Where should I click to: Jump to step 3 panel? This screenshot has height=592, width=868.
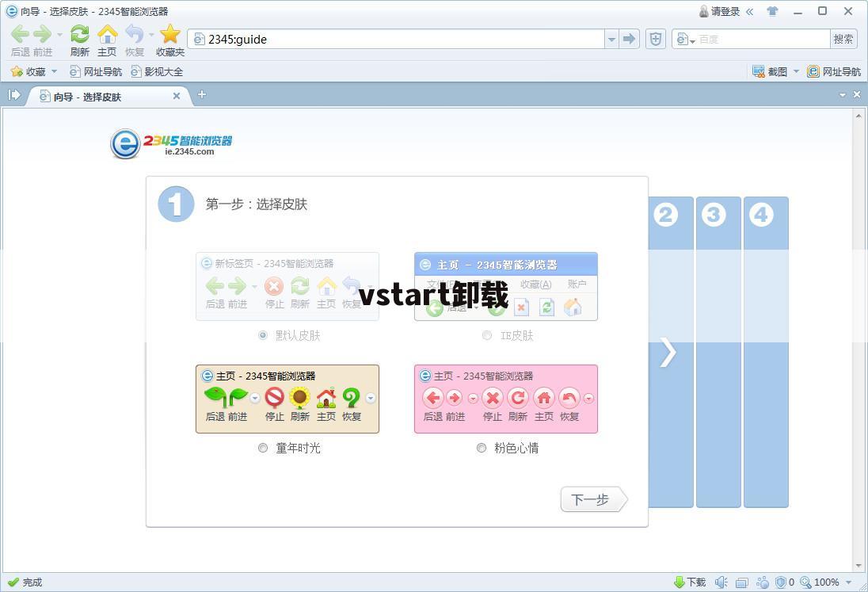pyautogui.click(x=718, y=352)
